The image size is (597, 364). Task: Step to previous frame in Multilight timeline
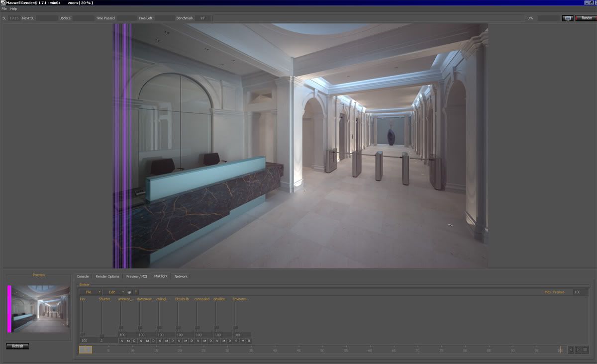(571, 350)
